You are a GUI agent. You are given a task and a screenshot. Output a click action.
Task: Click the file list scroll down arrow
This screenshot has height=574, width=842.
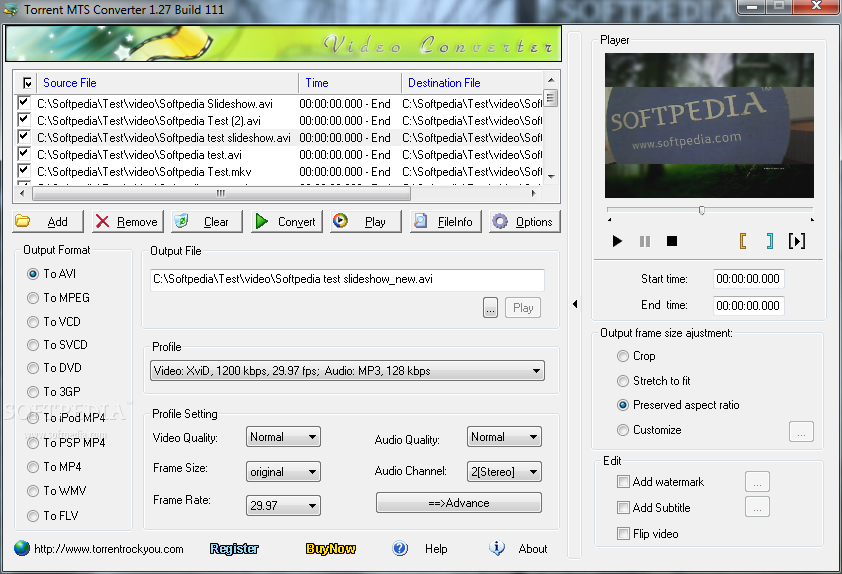pyautogui.click(x=551, y=177)
